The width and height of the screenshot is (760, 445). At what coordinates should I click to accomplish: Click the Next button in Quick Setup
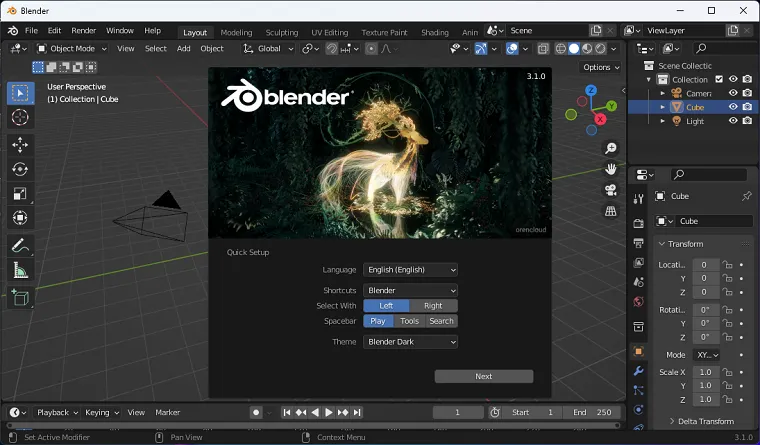(484, 376)
